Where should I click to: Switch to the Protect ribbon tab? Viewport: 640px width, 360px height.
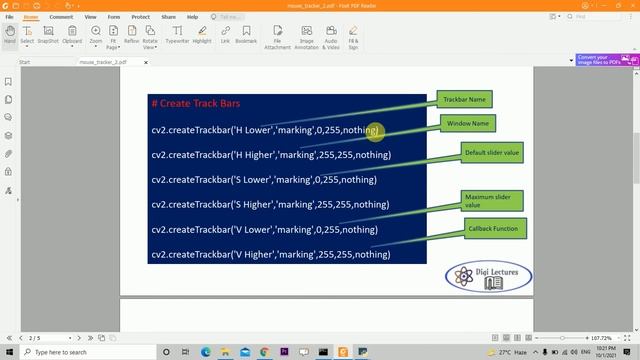tap(141, 17)
